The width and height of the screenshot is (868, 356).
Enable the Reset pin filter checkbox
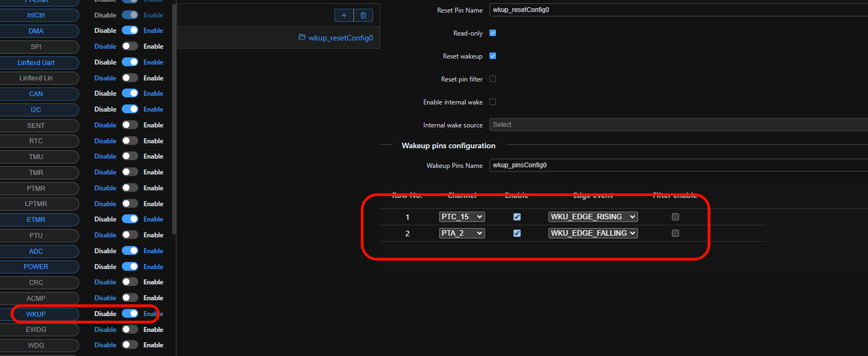[493, 79]
